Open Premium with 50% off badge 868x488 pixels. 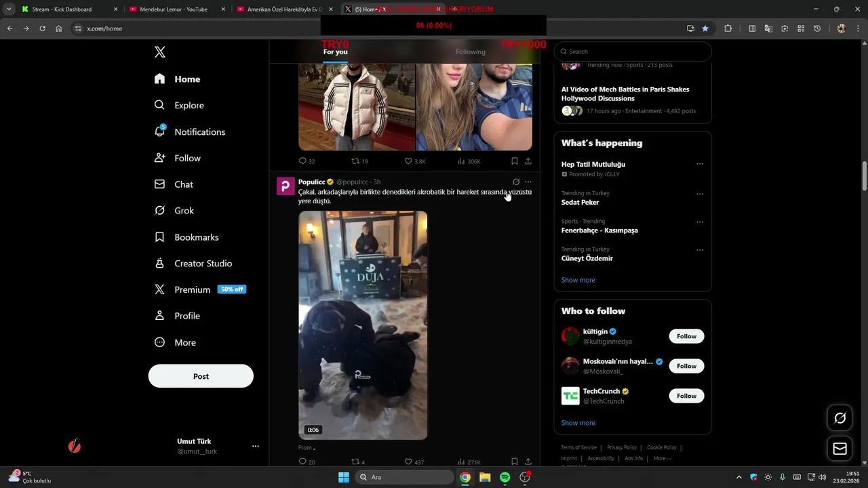200,289
